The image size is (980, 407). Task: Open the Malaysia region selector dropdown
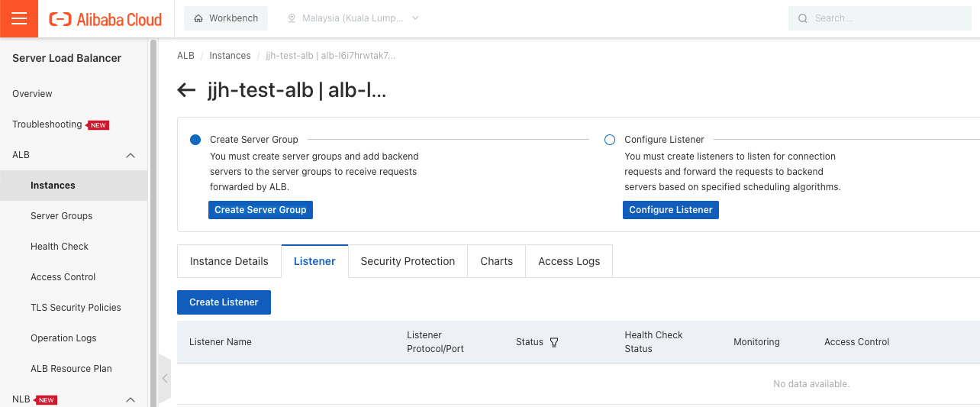(x=353, y=18)
